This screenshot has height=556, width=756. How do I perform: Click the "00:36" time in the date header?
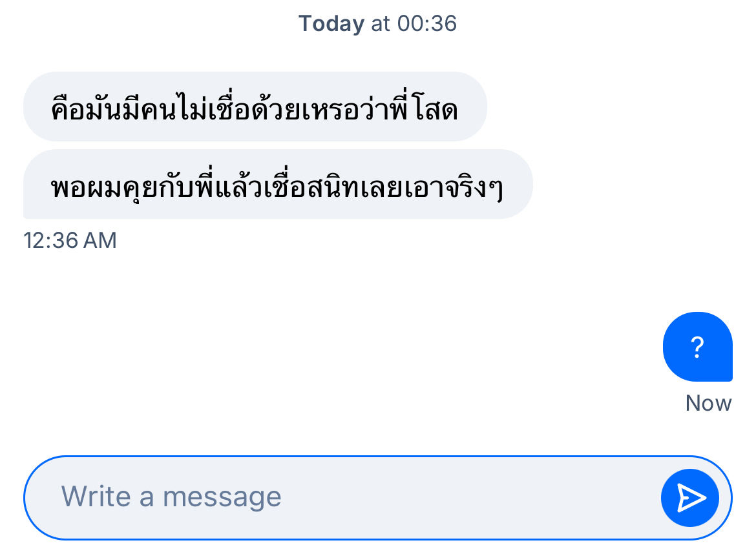point(427,24)
